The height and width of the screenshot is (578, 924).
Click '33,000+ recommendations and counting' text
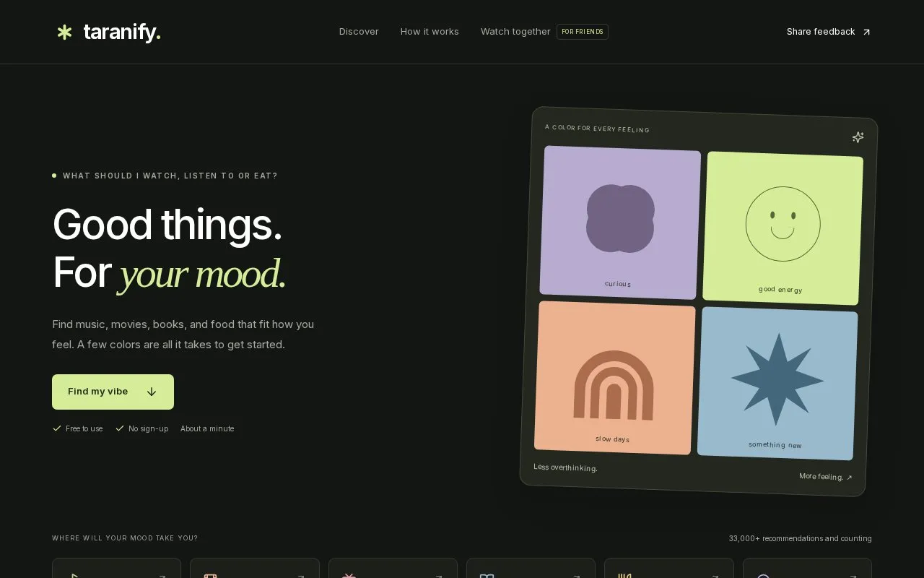click(x=800, y=538)
